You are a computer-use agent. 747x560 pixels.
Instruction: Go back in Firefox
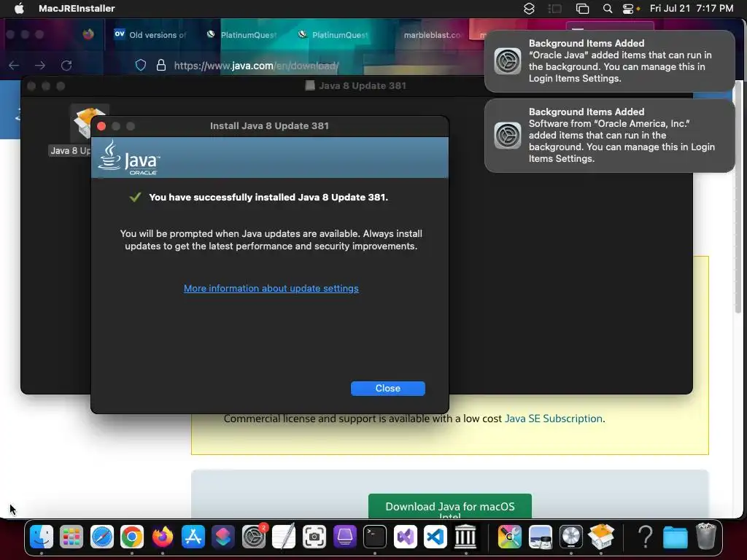(14, 65)
